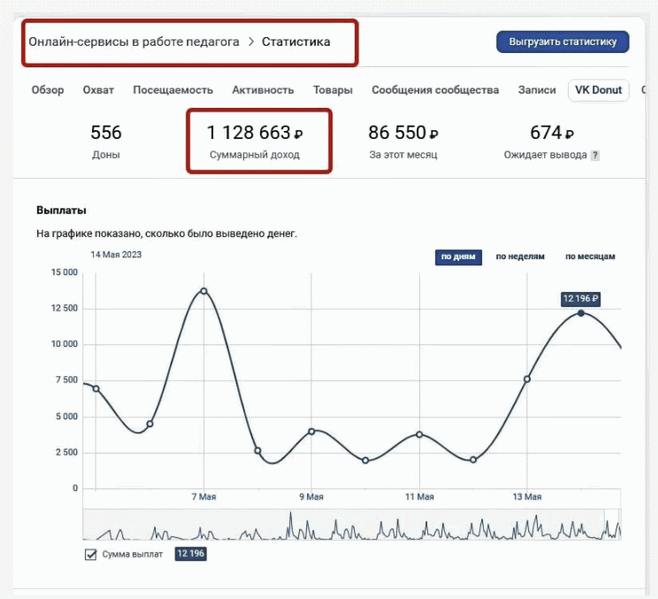Click the range navigator mini-chart under the graph

coord(350,525)
